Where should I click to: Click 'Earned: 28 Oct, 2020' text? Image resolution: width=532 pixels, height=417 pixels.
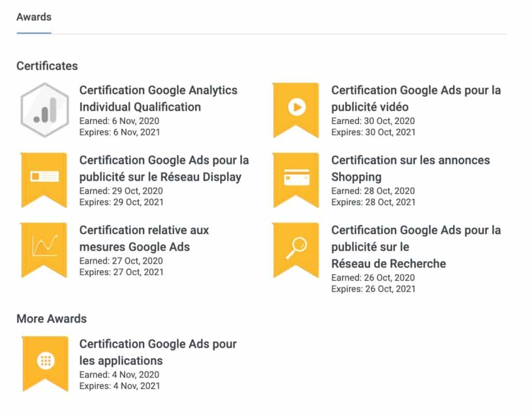(373, 191)
